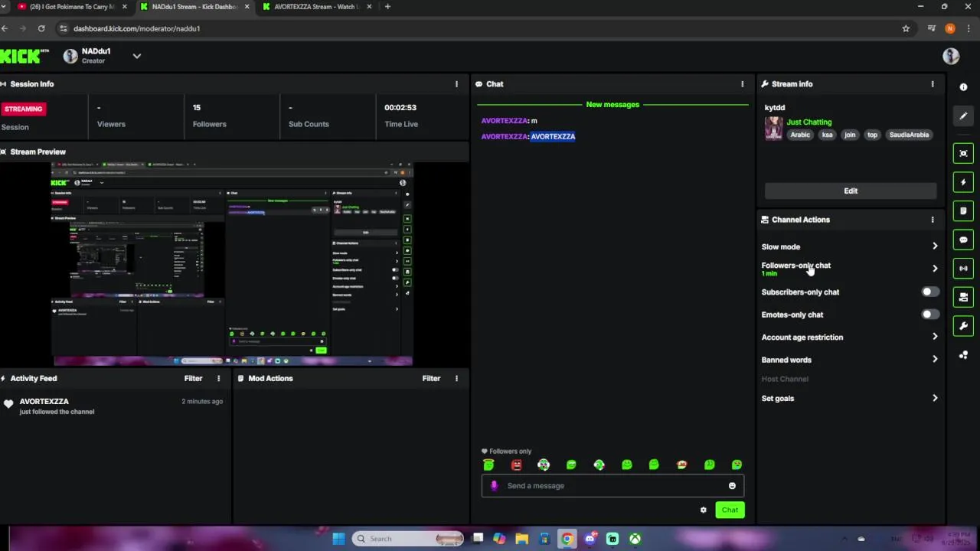Open the emoji picker in message box
The image size is (980, 551).
point(732,486)
